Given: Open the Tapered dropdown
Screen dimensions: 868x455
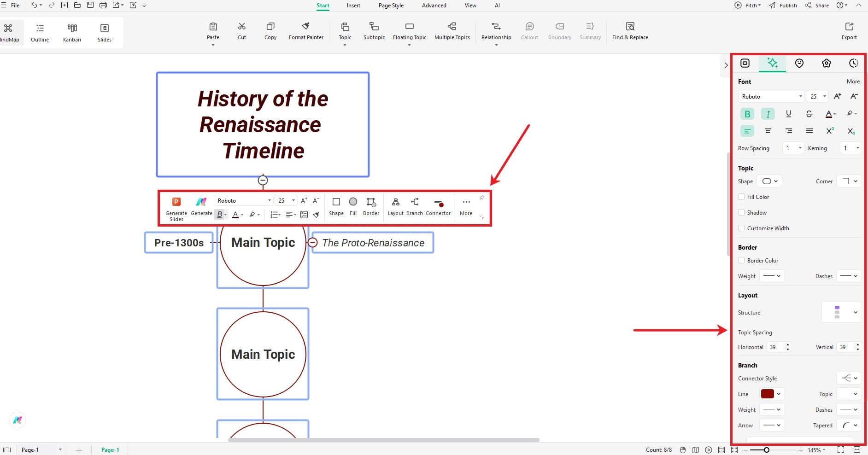Looking at the screenshot, I should click(x=849, y=425).
